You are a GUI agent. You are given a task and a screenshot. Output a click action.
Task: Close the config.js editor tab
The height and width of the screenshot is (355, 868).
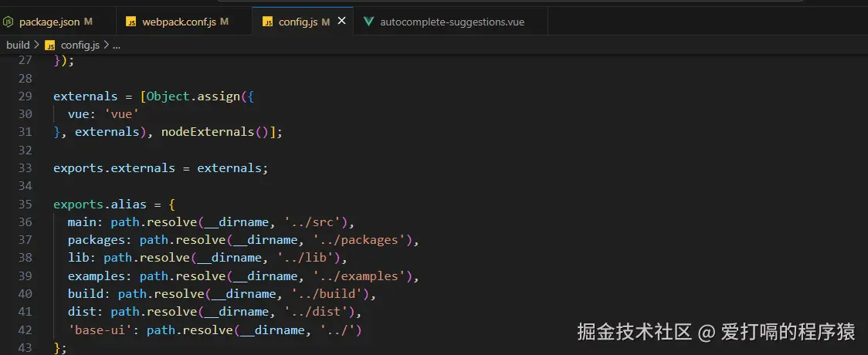pos(341,22)
